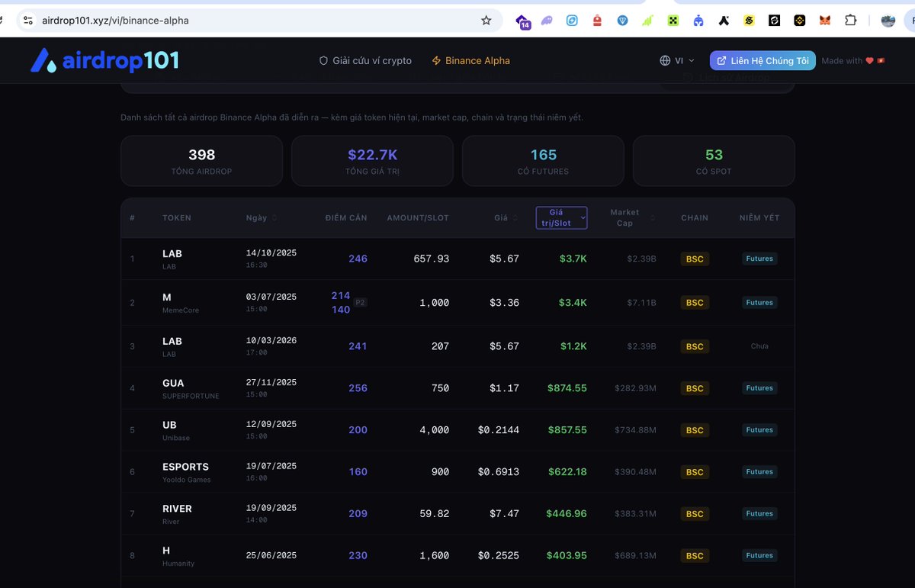This screenshot has height=588, width=915.
Task: Sort by the Giá column arrows
Action: 516,218
